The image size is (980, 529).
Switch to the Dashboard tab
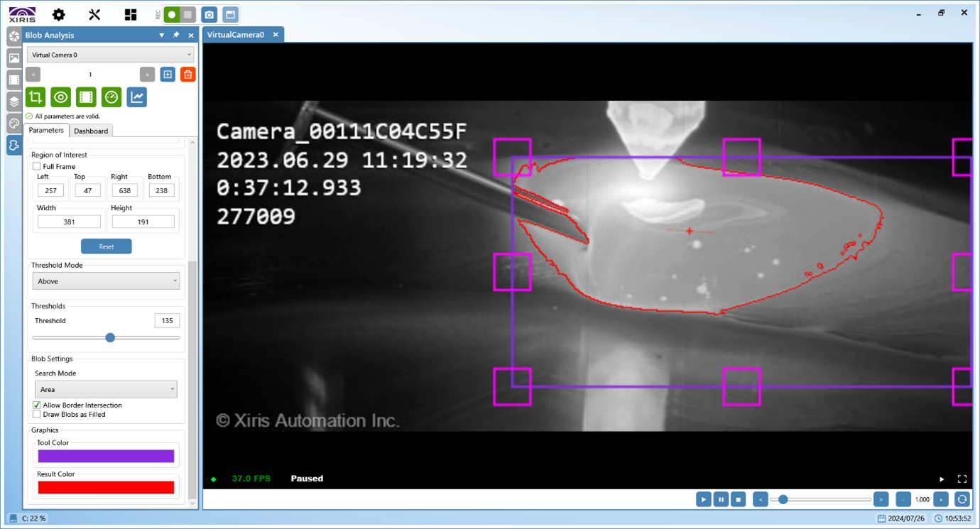tap(91, 131)
